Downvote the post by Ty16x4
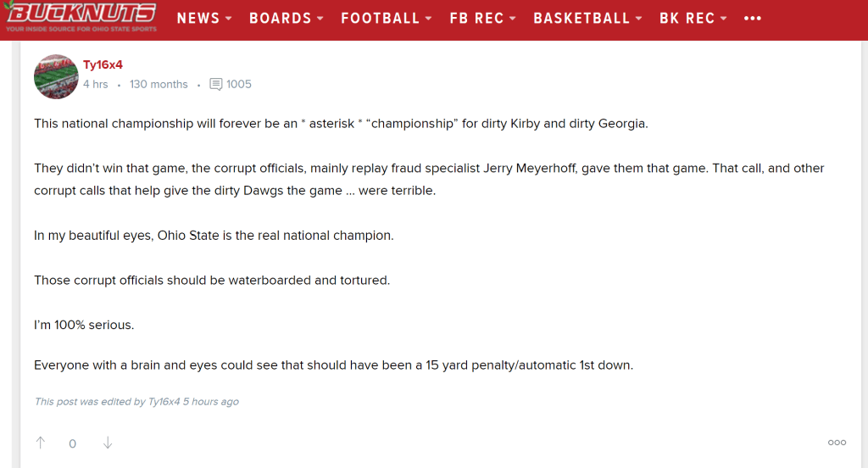The image size is (868, 468). [108, 443]
